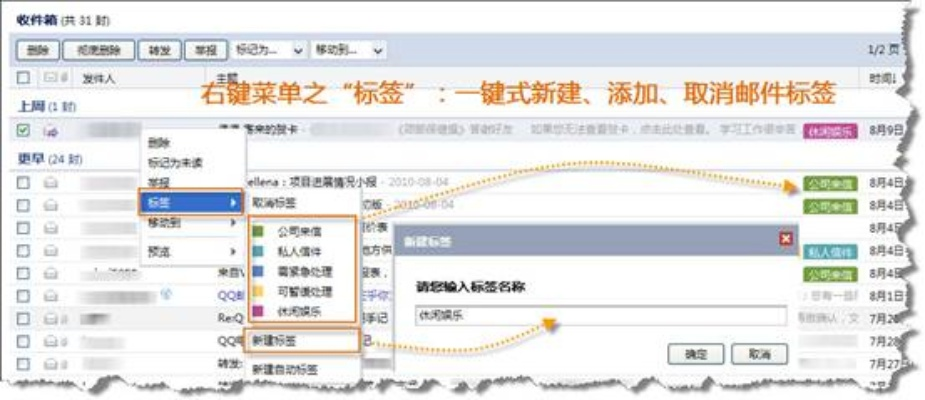Click blue swatch for 需紧急处理 label
Viewport: 925px width, 400px height.
pos(258,272)
